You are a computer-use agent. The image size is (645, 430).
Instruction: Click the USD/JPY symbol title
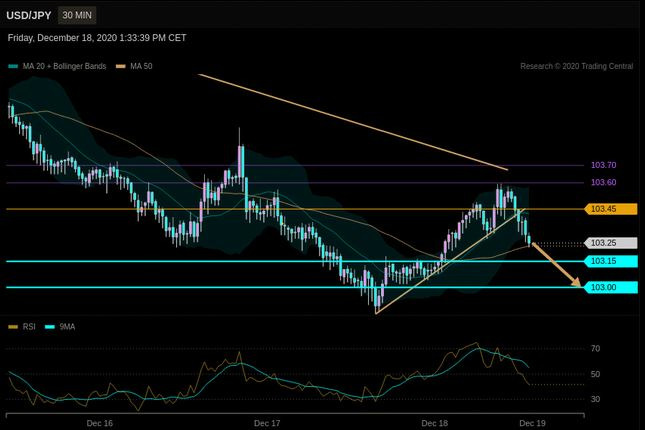point(28,16)
